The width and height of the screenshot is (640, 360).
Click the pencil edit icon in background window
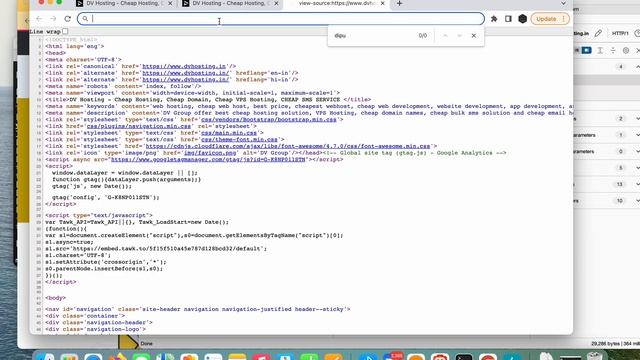pyautogui.click(x=598, y=33)
